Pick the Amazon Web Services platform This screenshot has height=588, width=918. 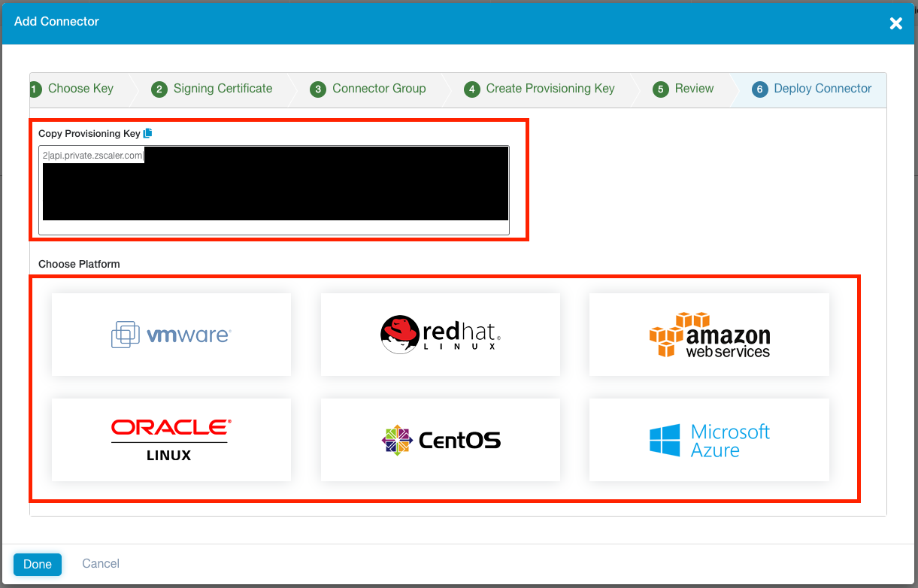click(x=709, y=335)
